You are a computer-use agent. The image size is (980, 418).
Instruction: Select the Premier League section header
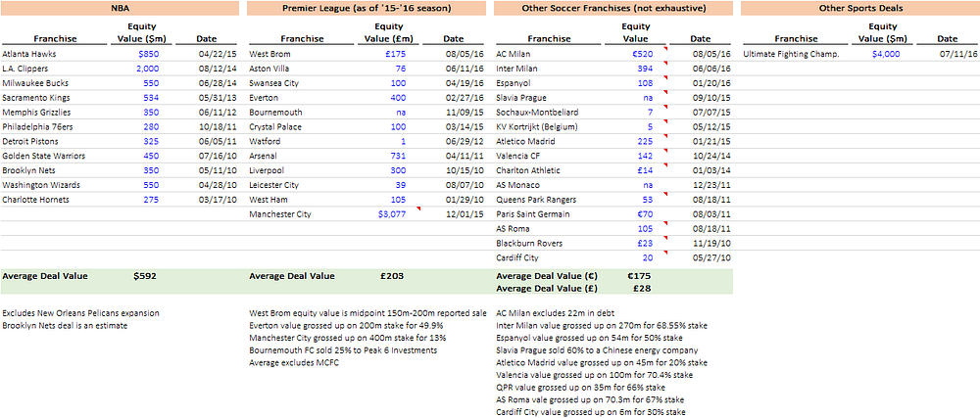(367, 8)
